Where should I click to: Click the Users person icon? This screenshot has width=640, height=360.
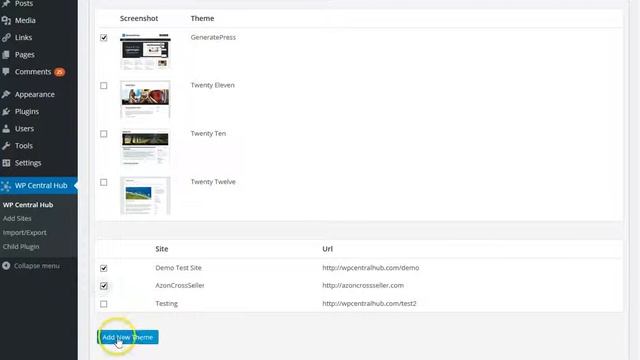point(6,129)
